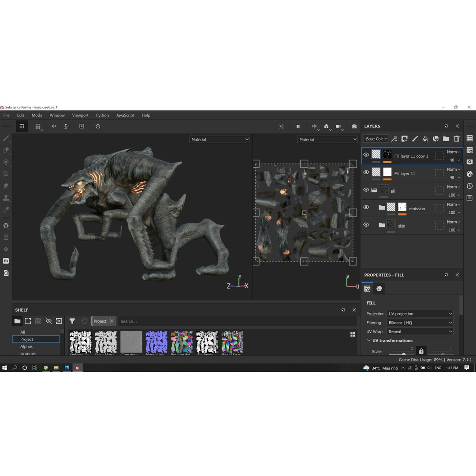Open the Log sidebar icon
The image size is (476, 476).
coord(470,198)
